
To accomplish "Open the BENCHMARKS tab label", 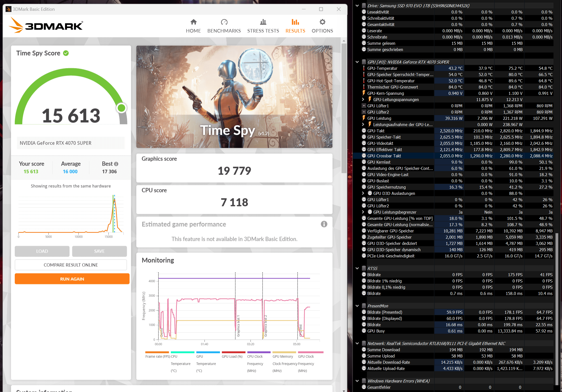I will (224, 31).
